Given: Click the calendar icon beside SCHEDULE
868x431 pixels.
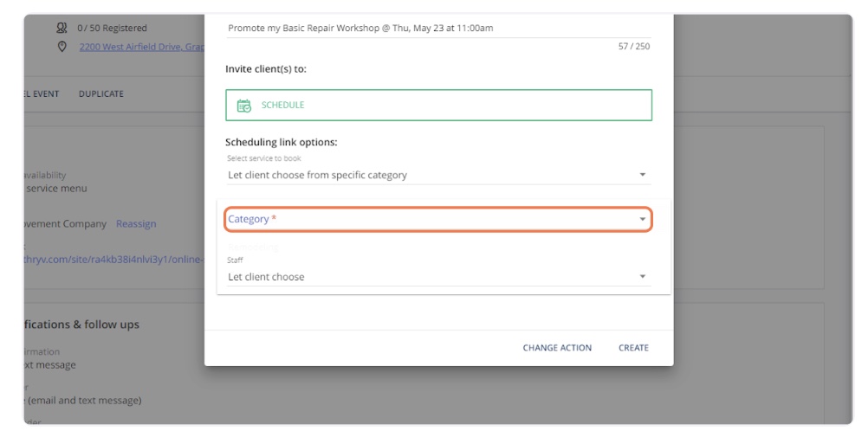Looking at the screenshot, I should coord(244,106).
